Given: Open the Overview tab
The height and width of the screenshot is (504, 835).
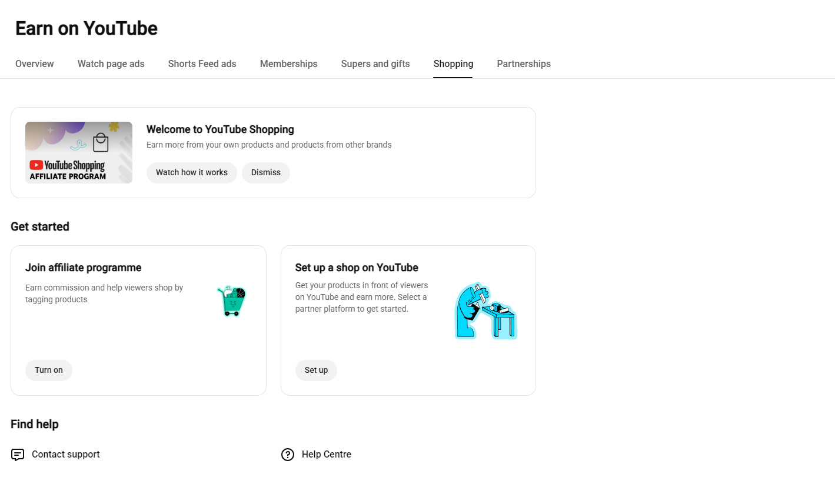Looking at the screenshot, I should point(35,64).
